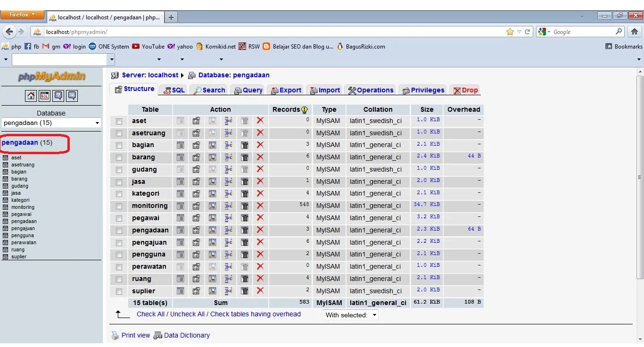The width and height of the screenshot is (644, 347).
Task: Drop the gudang table red X
Action: [x=260, y=169]
